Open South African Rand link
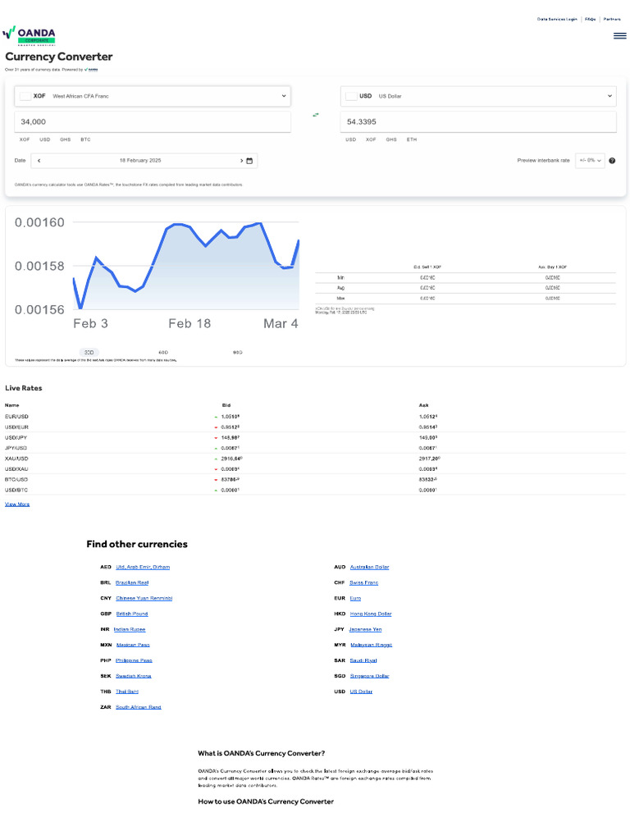630x840 pixels. (138, 707)
